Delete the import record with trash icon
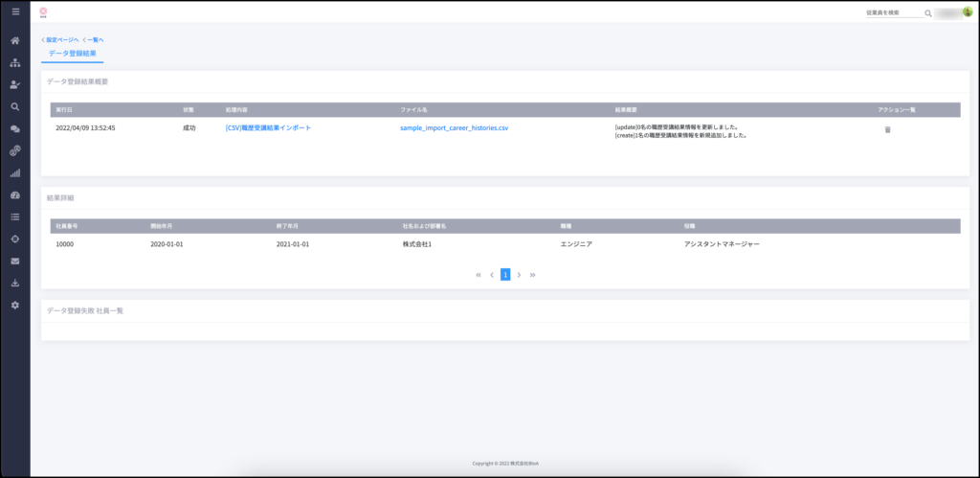 887,129
